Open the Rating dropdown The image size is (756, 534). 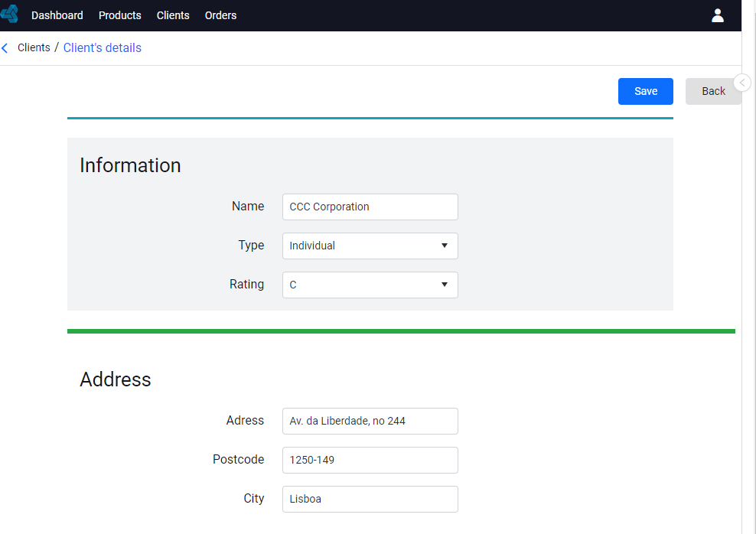tap(370, 285)
